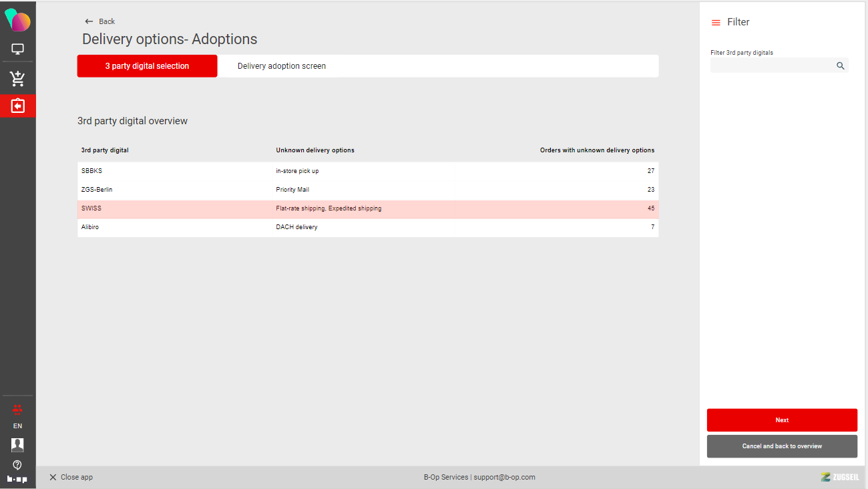This screenshot has height=489, width=868.
Task: Change language via the EN selector
Action: [x=17, y=426]
